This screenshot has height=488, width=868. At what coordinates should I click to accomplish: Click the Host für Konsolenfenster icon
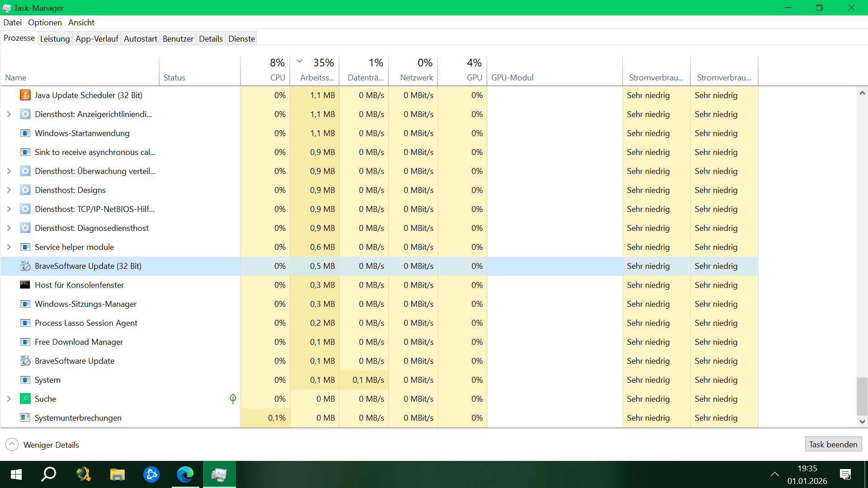(25, 285)
